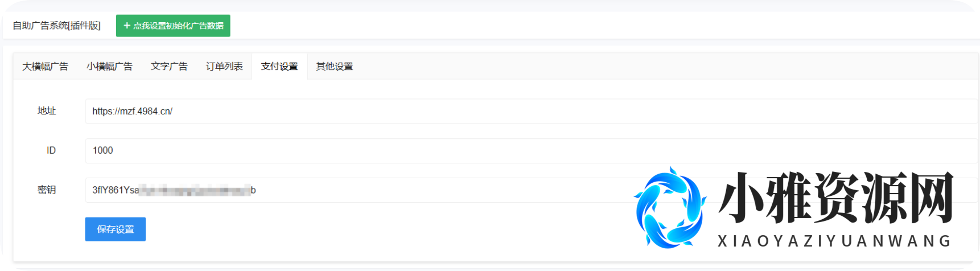Viewport: 980px width, 271px height.
Task: Click the blue 保存设置 button
Action: click(116, 229)
